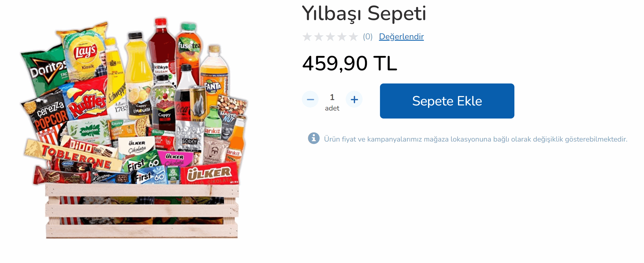Select the fourth rating star
The height and width of the screenshot is (263, 644).
pyautogui.click(x=342, y=37)
